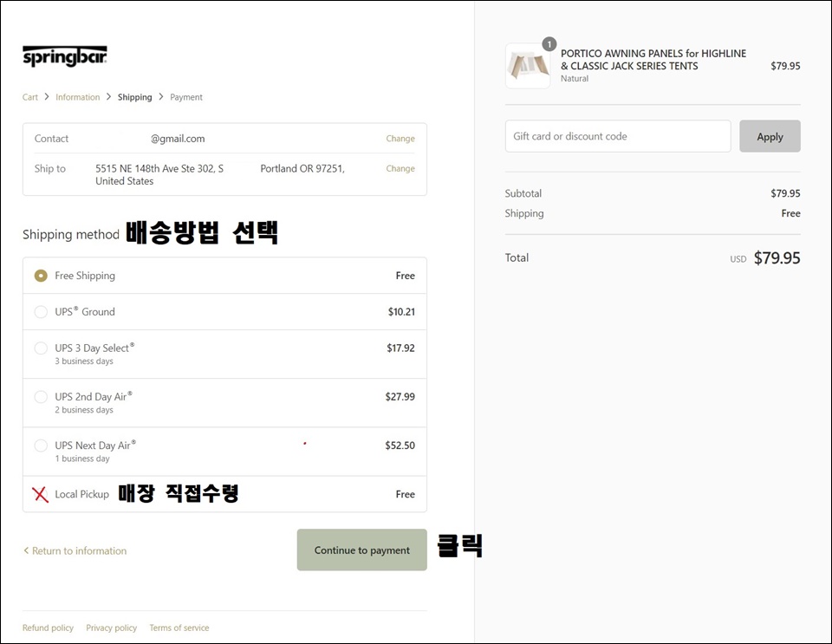The image size is (832, 644).
Task: Open the Portico Awning Panels product thumbnail
Action: point(528,66)
